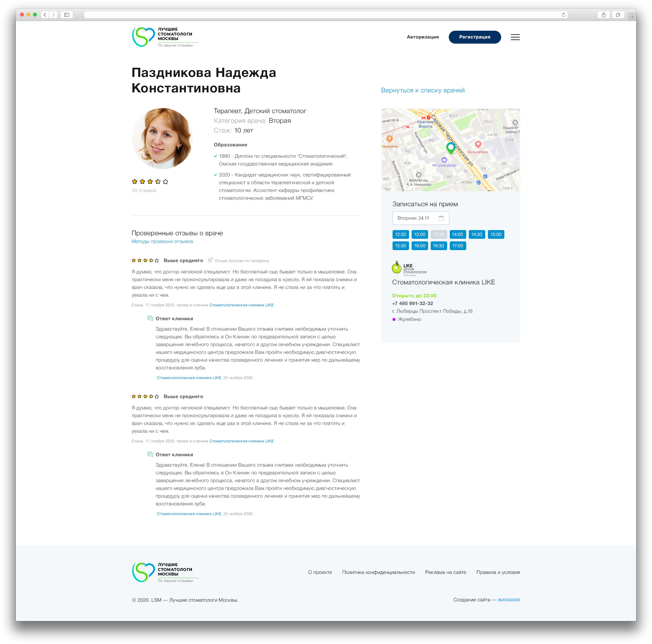Screen dimensions: 652x644
Task: Open Методы проверки отзывов link
Action: click(x=162, y=241)
